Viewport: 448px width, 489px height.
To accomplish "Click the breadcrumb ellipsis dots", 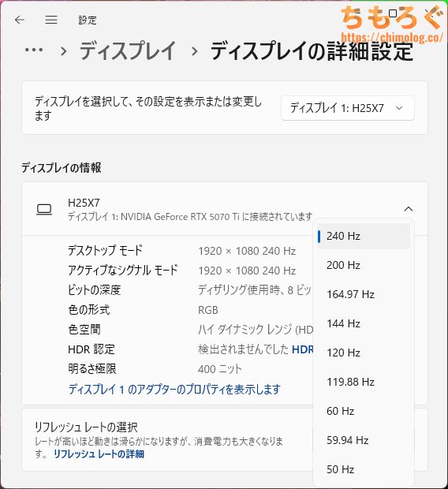I will pyautogui.click(x=34, y=50).
